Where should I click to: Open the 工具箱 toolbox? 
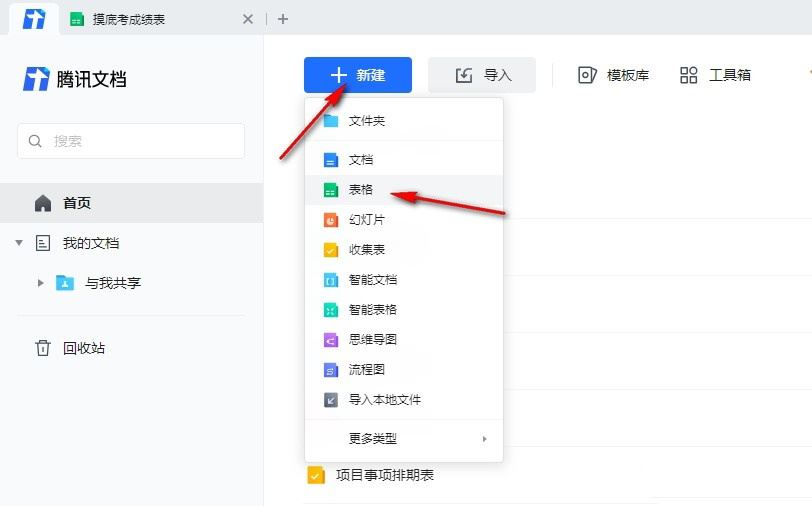point(715,75)
